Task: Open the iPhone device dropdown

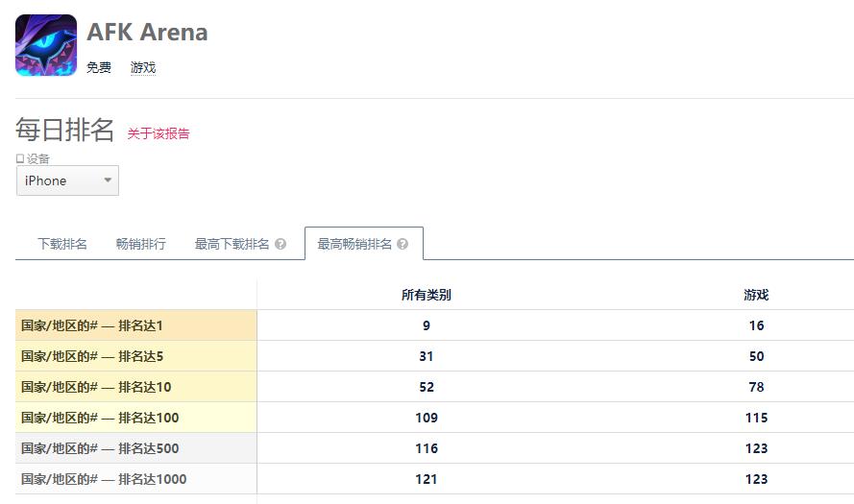Action: click(67, 180)
